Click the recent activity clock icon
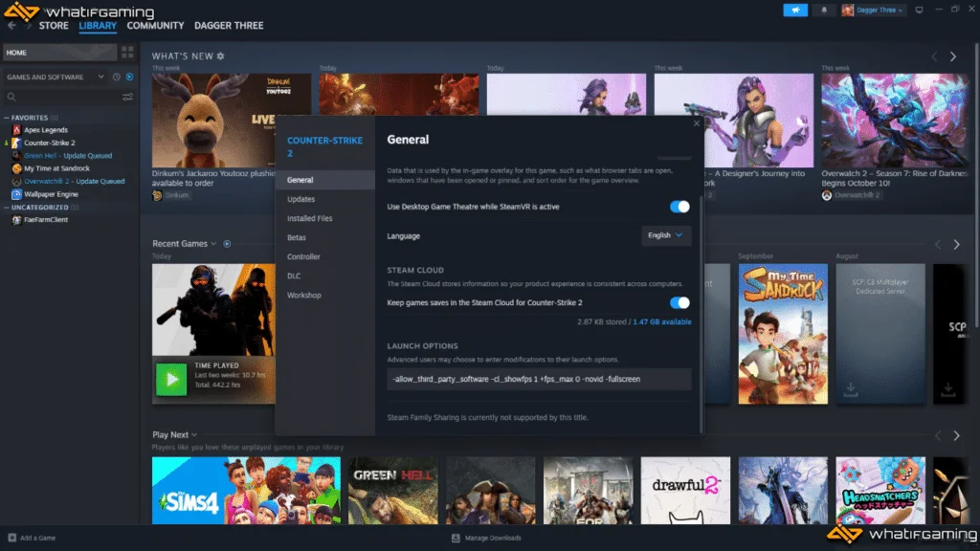 116,77
